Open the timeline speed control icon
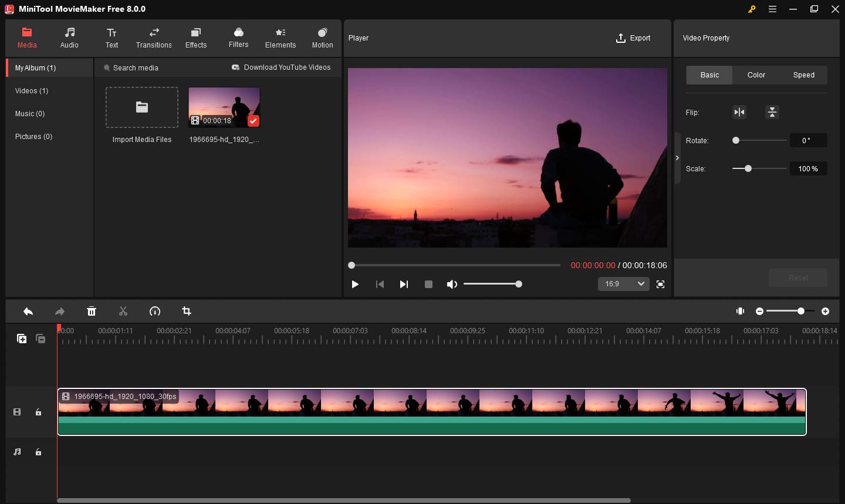Screen dimensions: 845x504 coord(155,312)
